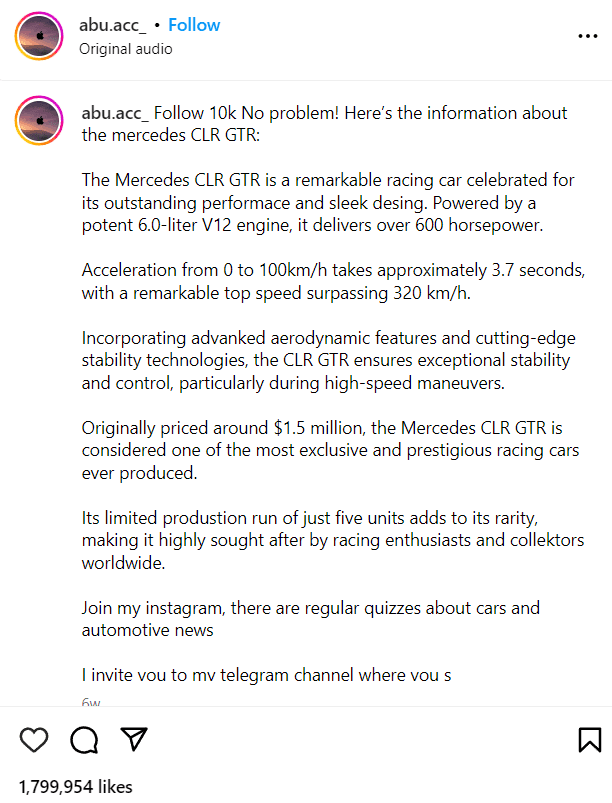612x803 pixels.
Task: Click the profile avatar in the post header
Action: click(39, 36)
